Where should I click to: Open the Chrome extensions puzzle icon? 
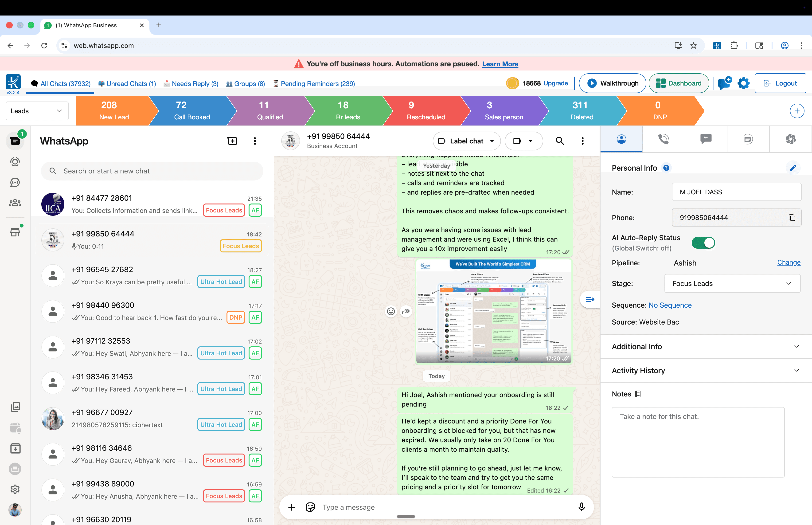click(x=734, y=45)
